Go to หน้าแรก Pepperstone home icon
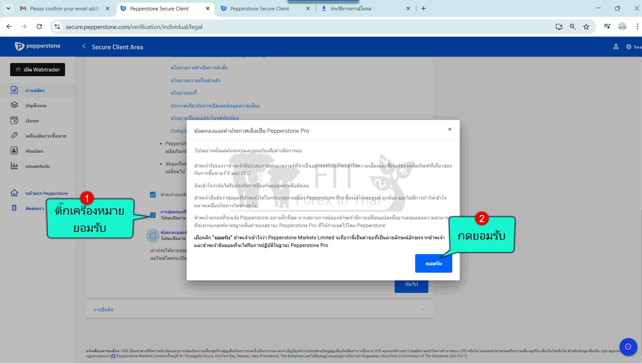Screen dimensions: 642x364 tap(14, 193)
